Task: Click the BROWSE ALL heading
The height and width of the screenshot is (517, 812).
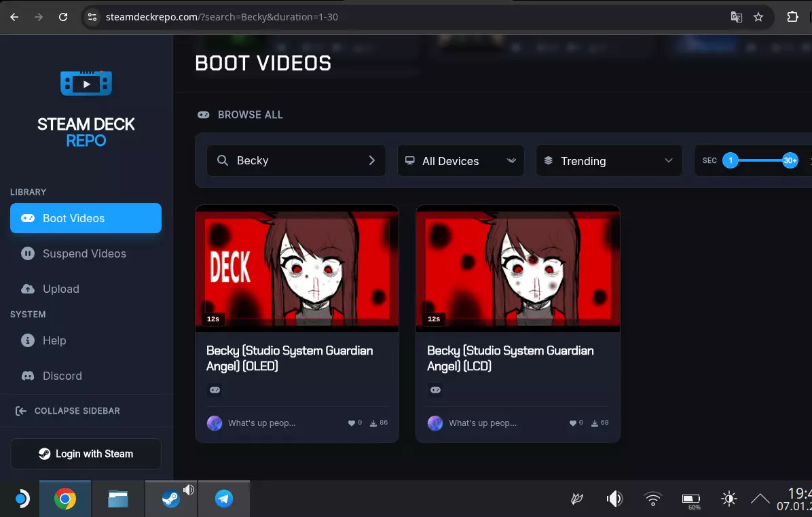Action: [250, 115]
